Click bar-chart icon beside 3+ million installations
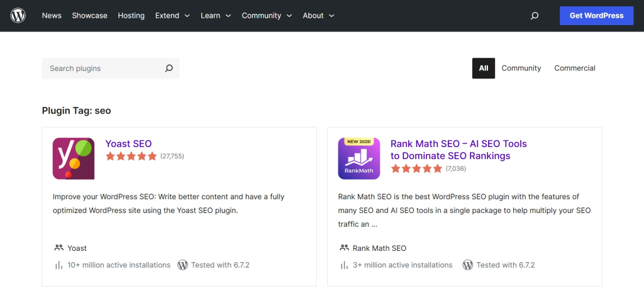Viewport: 644px width, 291px height. pos(344,265)
